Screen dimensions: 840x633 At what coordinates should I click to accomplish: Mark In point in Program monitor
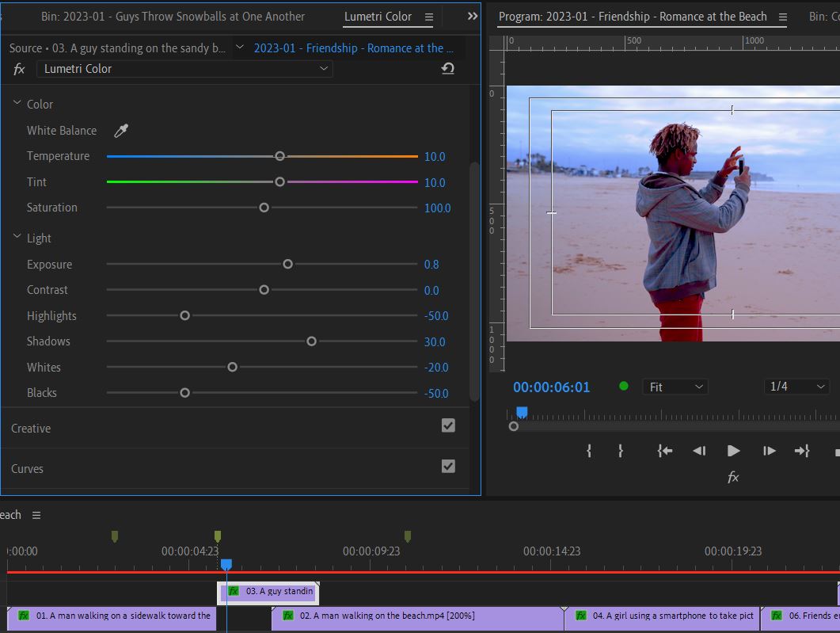[x=589, y=451]
